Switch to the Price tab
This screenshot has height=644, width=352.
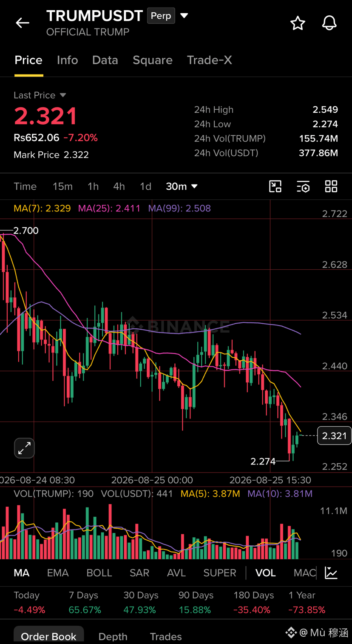coord(28,60)
